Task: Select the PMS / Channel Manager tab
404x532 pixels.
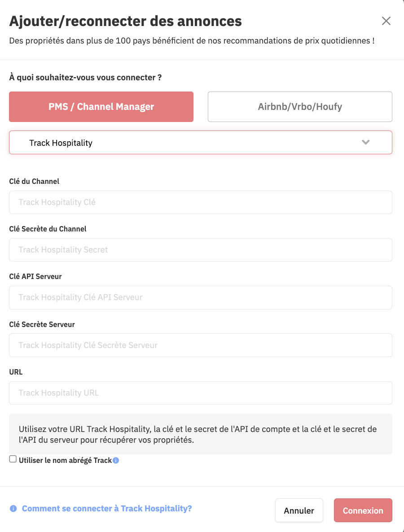Action: pyautogui.click(x=101, y=107)
